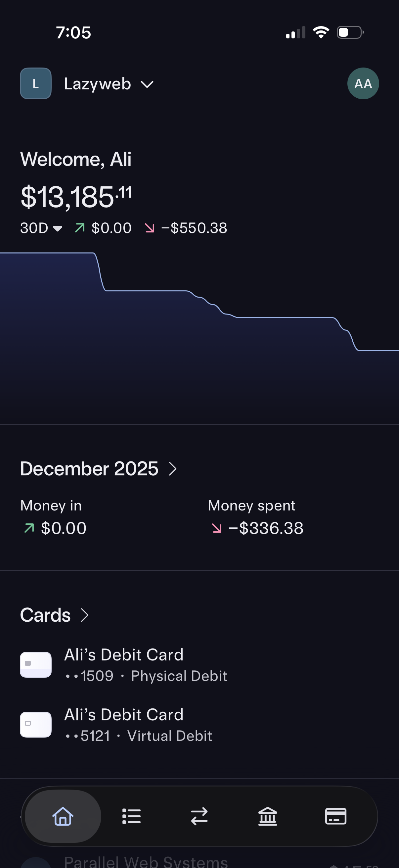The height and width of the screenshot is (868, 399).
Task: Open the bank accounts tab icon
Action: 268,816
